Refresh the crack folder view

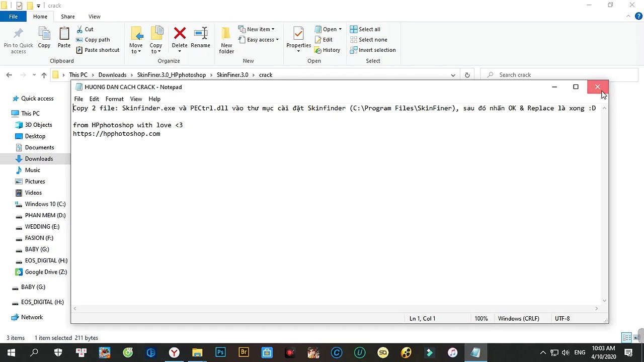point(467,75)
